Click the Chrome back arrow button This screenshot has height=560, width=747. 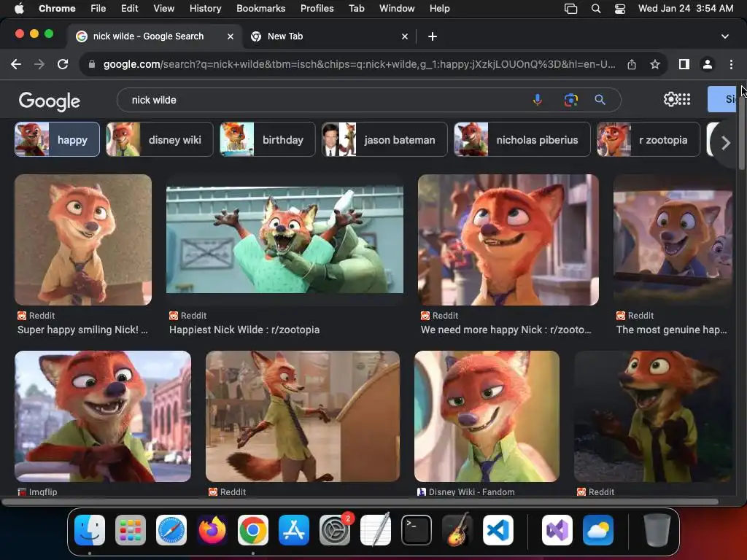(x=16, y=64)
